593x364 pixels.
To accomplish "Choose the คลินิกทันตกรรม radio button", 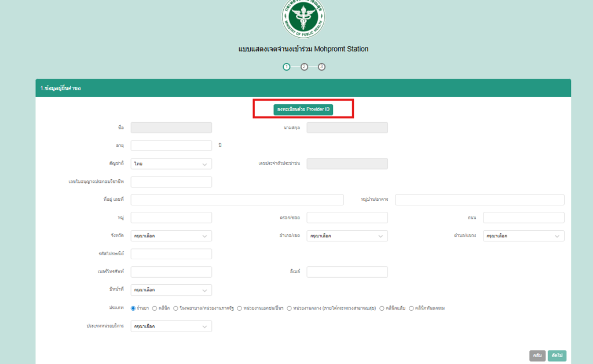I will (x=411, y=308).
